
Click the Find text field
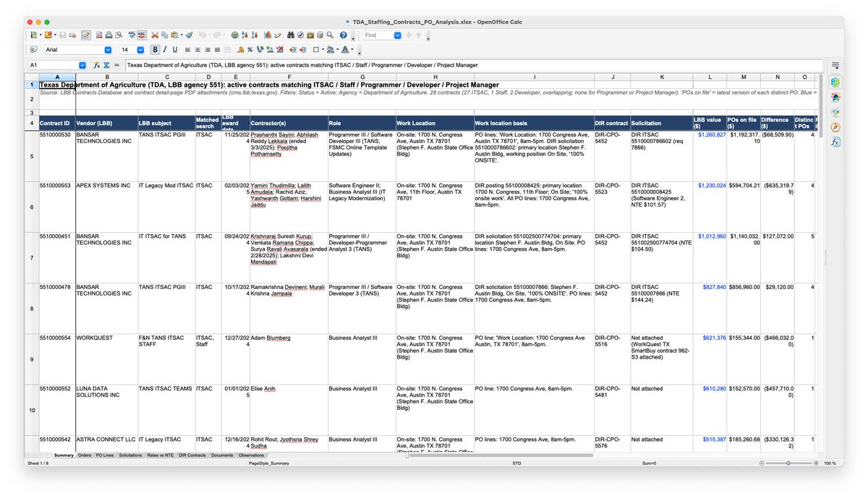[378, 35]
